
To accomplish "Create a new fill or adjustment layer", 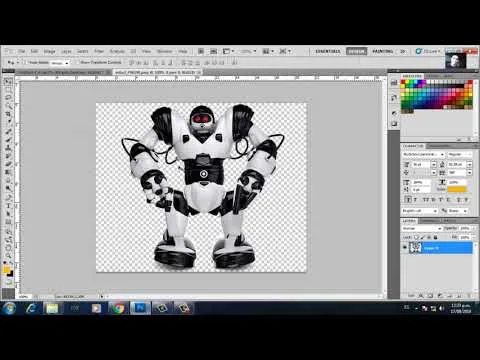I will [x=439, y=296].
